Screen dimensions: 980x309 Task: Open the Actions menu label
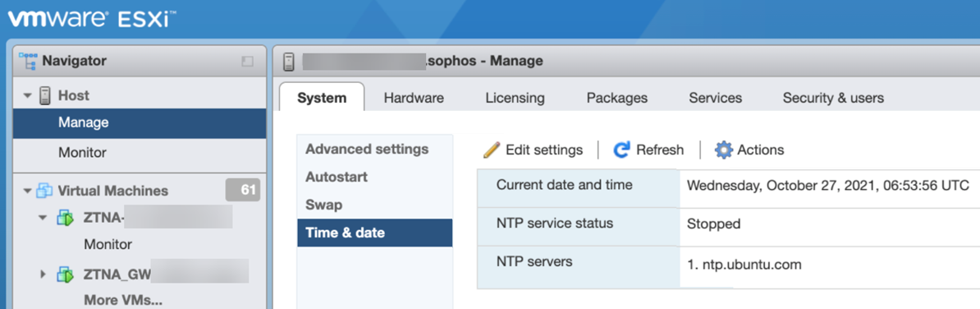(x=761, y=150)
